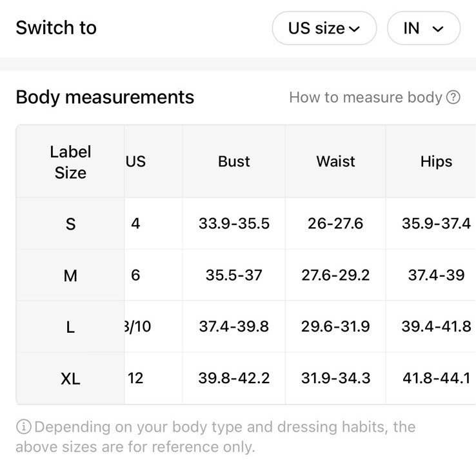Click the chevron arrow in US size
The width and height of the screenshot is (476, 469).
point(354,29)
